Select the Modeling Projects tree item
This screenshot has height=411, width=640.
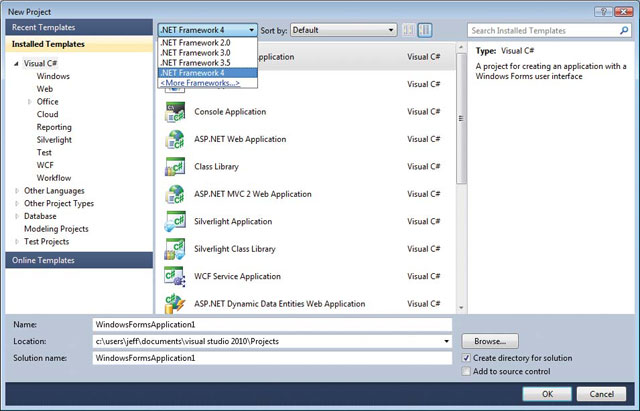[56, 229]
